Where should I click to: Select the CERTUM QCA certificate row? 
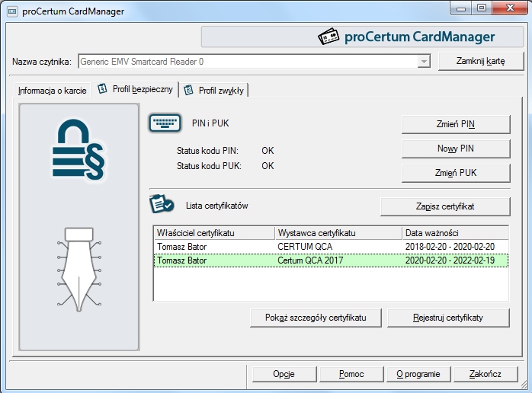331,247
